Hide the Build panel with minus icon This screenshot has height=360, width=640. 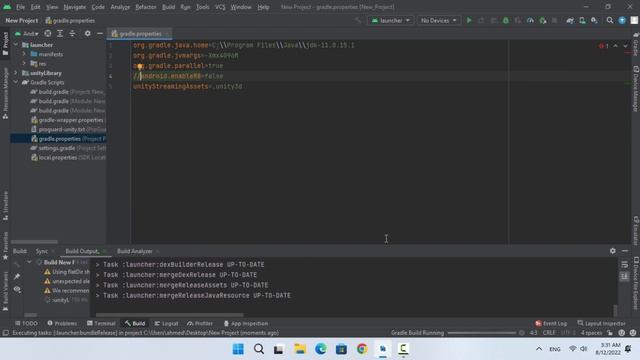pyautogui.click(x=625, y=251)
